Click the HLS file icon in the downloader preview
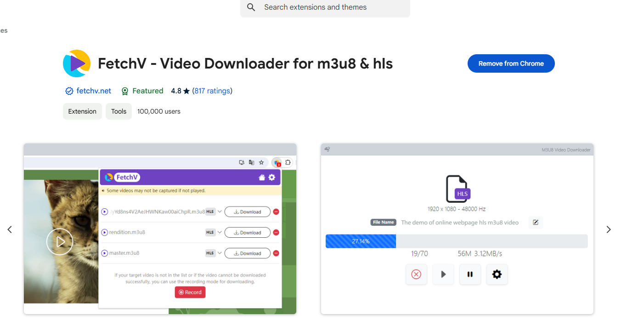 tap(458, 189)
